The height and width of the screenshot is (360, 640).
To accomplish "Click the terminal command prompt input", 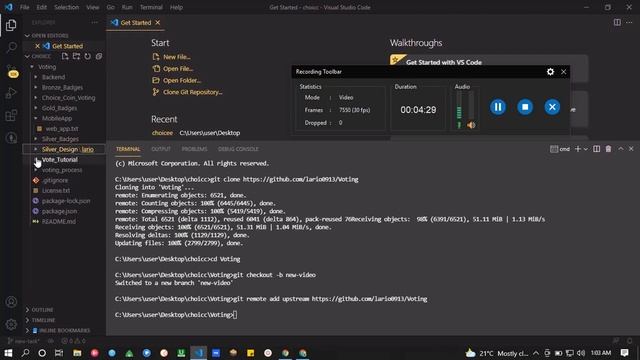I will tap(235, 315).
